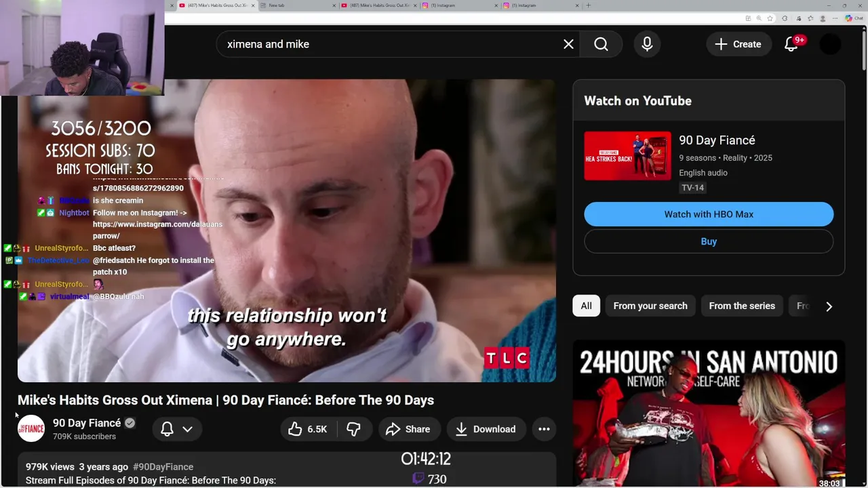Share the video

[x=408, y=429]
